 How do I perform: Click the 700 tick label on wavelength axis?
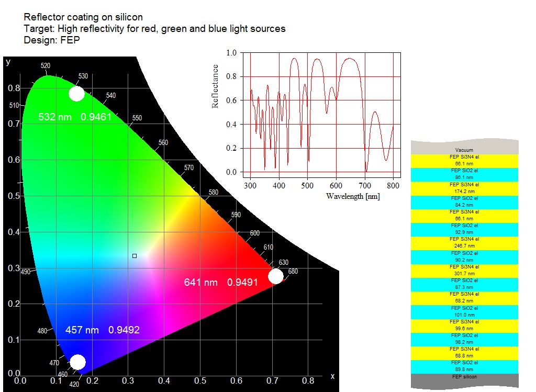tap(365, 186)
